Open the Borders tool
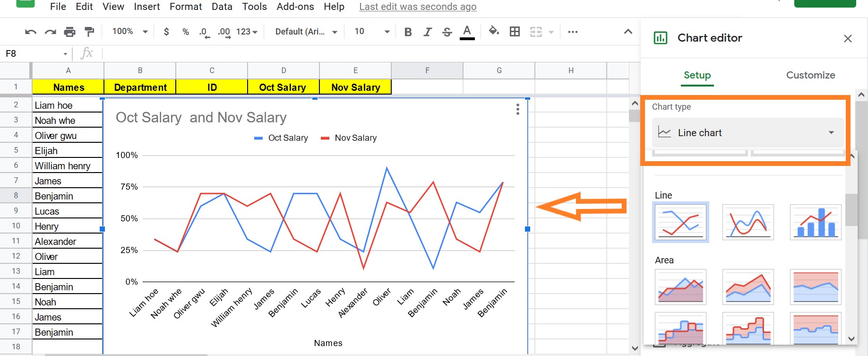This screenshot has height=356, width=868. 515,32
